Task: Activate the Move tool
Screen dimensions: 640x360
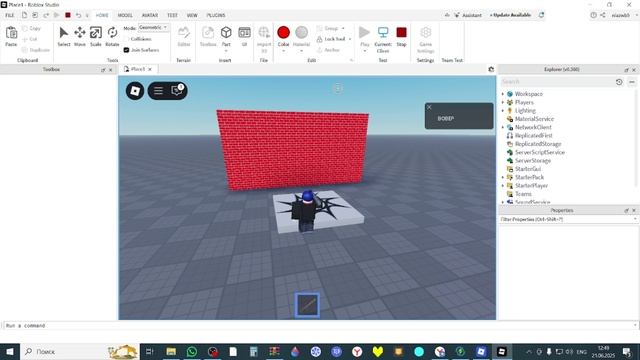Action: [80, 33]
